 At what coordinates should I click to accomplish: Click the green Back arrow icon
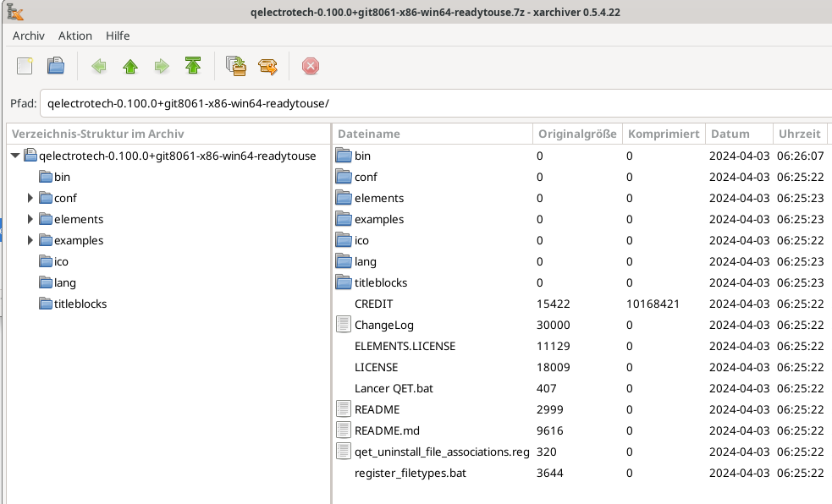coord(99,66)
